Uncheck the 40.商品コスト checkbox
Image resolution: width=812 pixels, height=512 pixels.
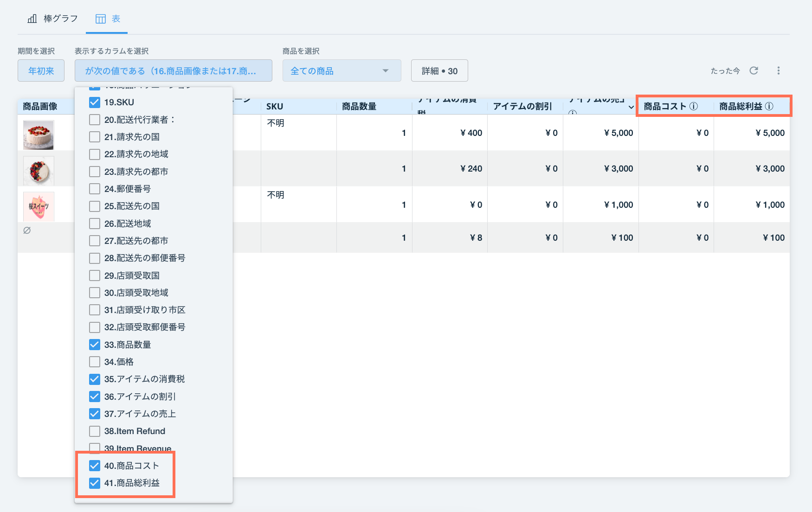pyautogui.click(x=95, y=465)
